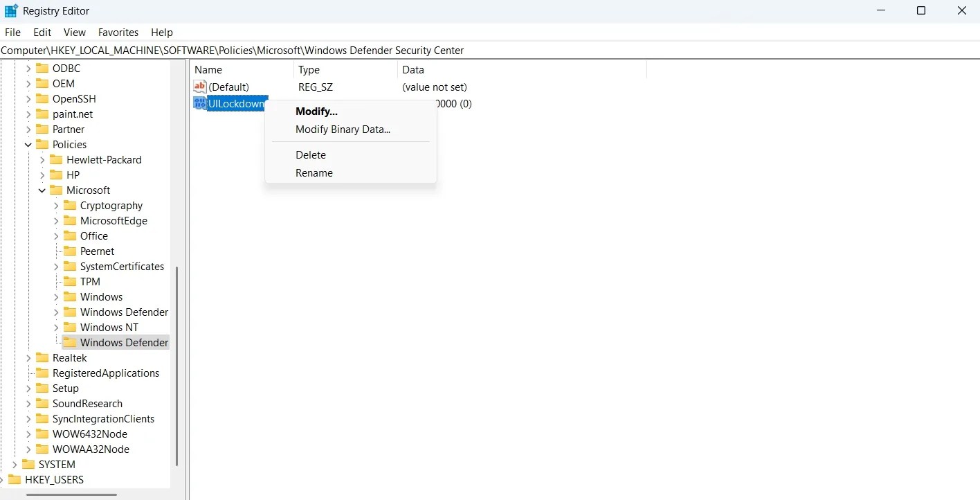Viewport: 980px width, 500px height.
Task: Click the Registry Editor icon in the title bar
Action: point(10,10)
